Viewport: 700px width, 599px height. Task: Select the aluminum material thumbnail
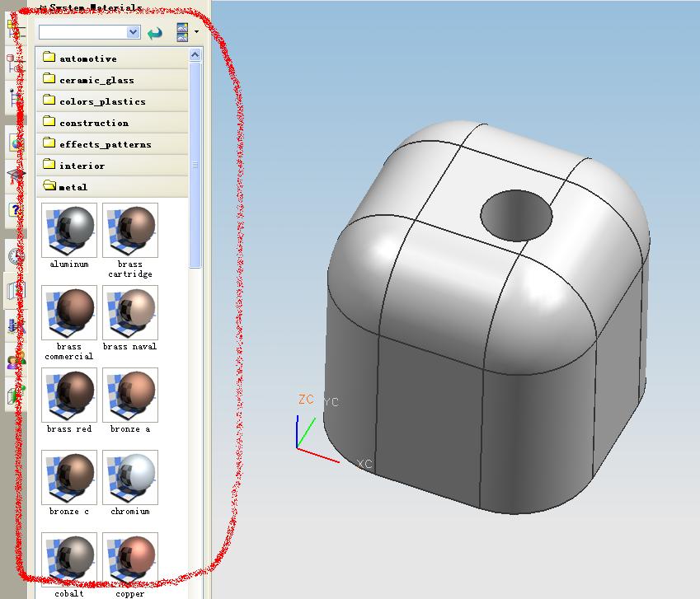[69, 230]
